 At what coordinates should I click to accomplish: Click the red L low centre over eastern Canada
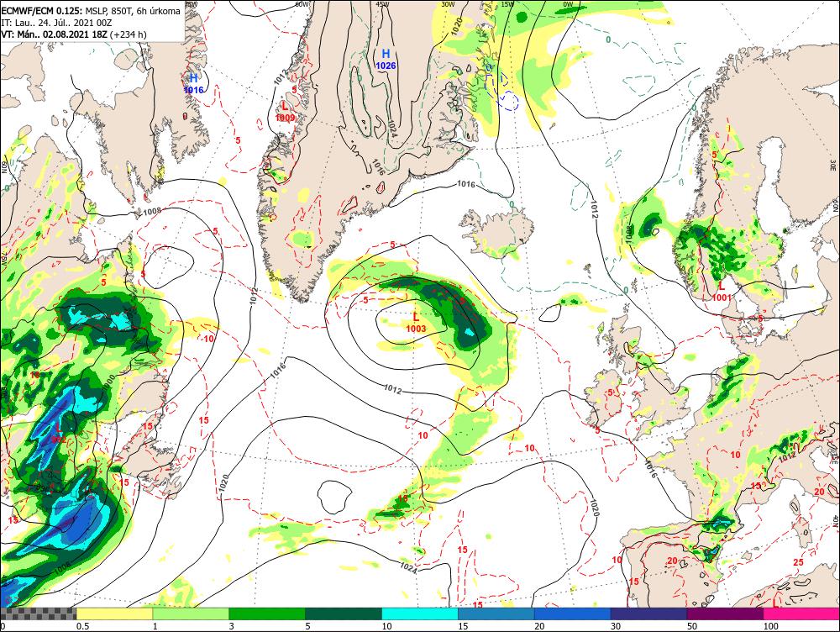59,434
